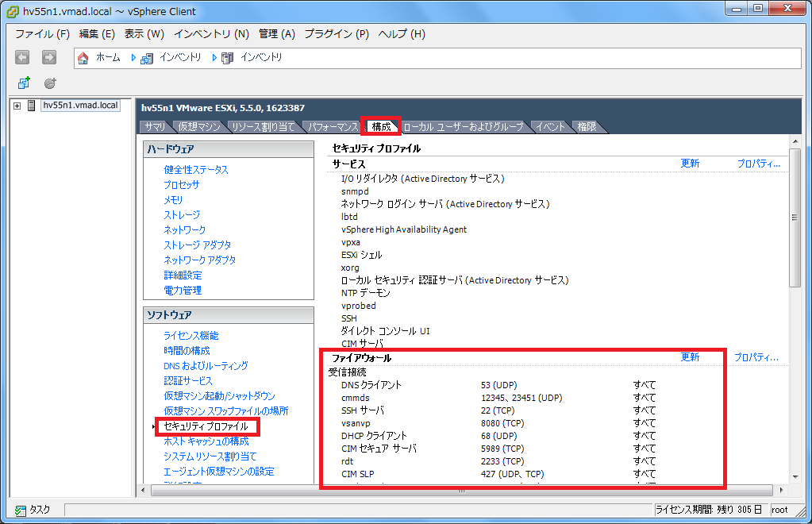
Task: Open the 仮想マシン スワップファイルの場所 link
Action: point(225,411)
